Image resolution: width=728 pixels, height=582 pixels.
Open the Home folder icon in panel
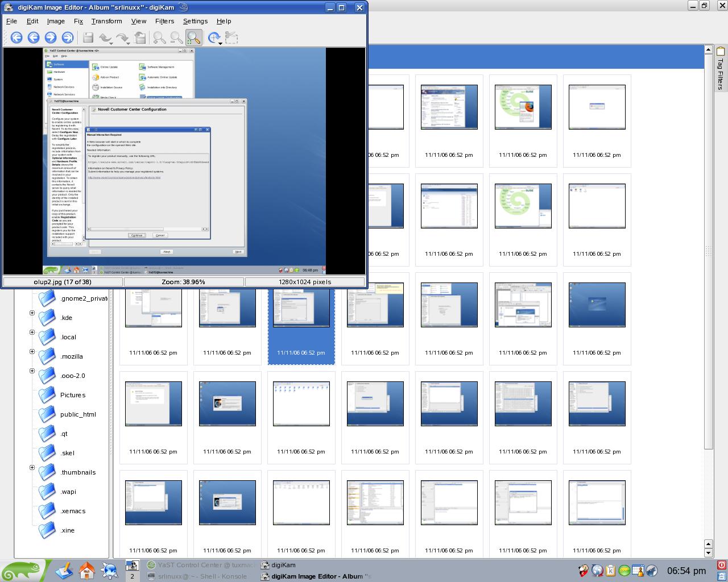[86, 570]
